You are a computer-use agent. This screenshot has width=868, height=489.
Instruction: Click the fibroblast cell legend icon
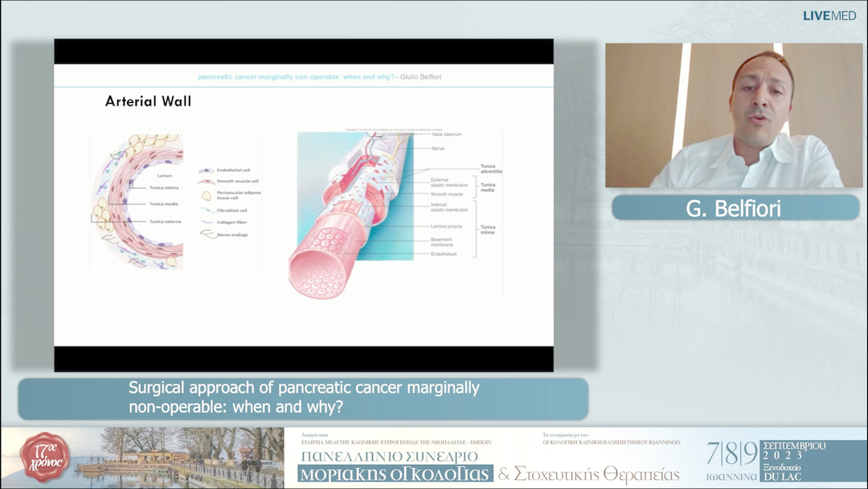tap(206, 209)
